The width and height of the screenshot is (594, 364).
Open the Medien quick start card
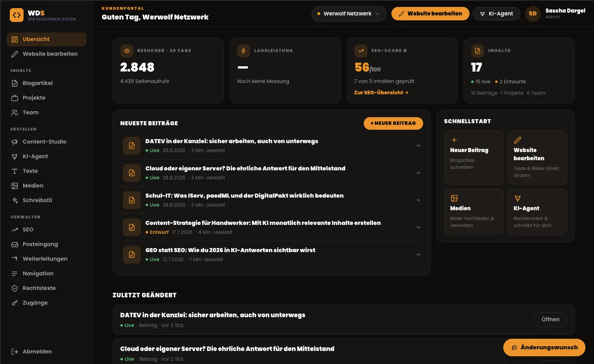click(x=474, y=211)
